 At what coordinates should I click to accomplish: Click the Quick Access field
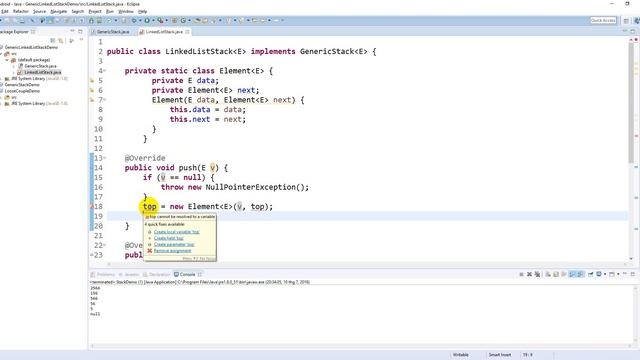point(603,20)
